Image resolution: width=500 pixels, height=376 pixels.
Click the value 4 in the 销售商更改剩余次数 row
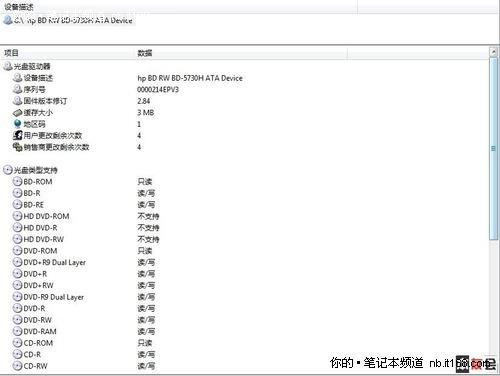pos(139,147)
